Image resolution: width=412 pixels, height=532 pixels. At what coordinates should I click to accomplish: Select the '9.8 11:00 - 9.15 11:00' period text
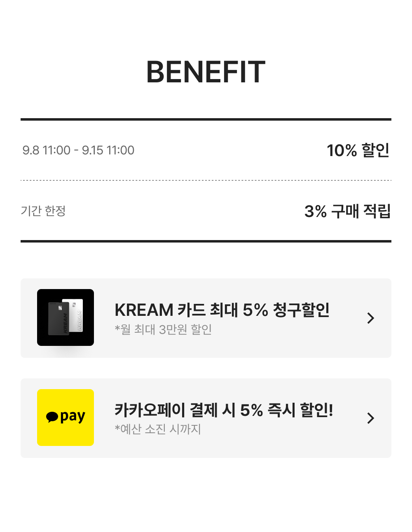click(x=78, y=150)
